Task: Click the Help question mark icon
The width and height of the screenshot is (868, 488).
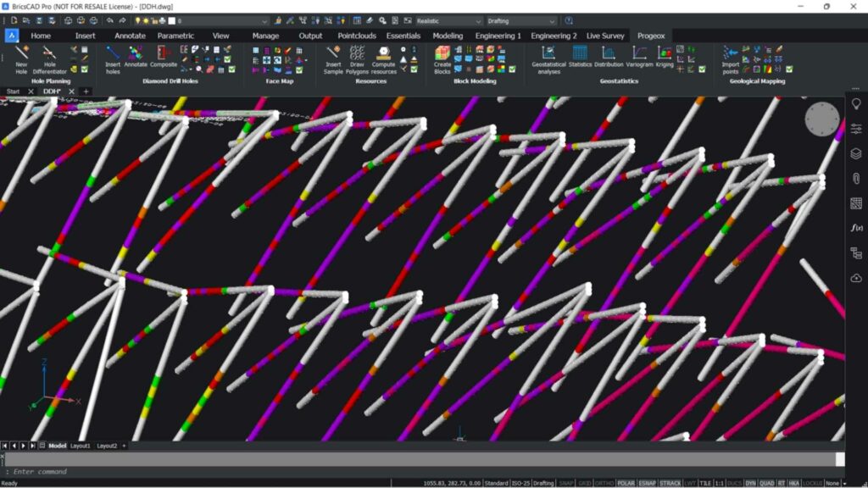Action: 569,20
